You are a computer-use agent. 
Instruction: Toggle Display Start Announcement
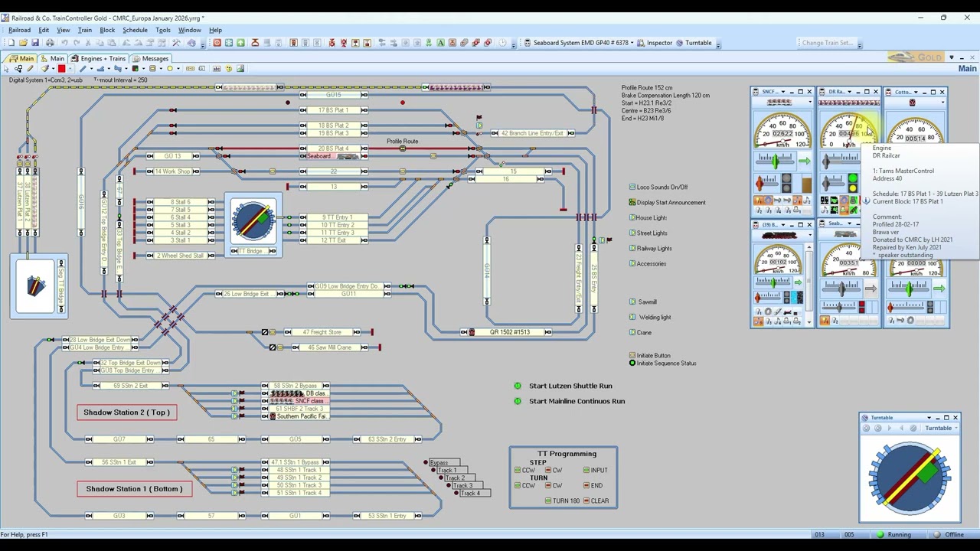pos(632,202)
